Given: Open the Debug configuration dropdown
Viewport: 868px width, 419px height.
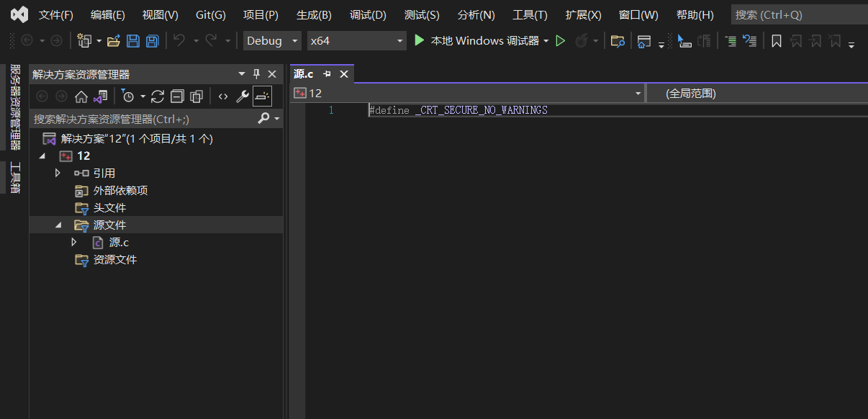Looking at the screenshot, I should (x=296, y=41).
